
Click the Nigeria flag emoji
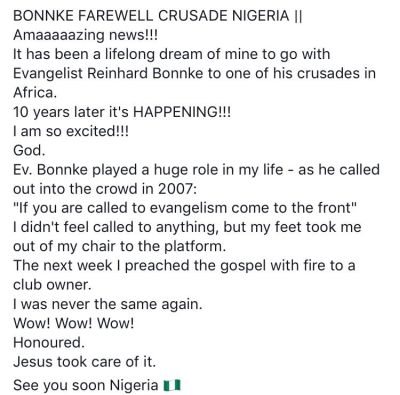(172, 385)
